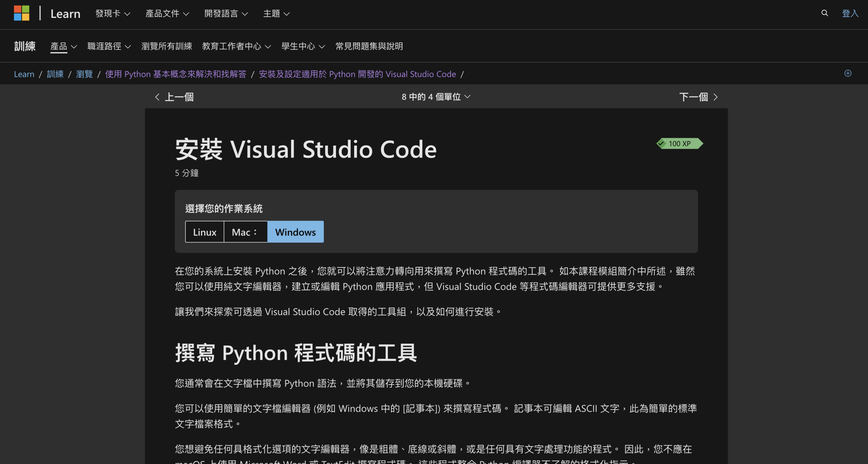Open the search magnifier icon
Screen dimensions: 868x464
pyautogui.click(x=825, y=13)
